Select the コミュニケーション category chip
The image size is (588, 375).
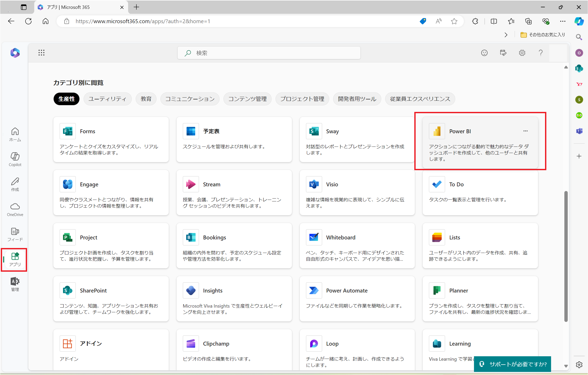pos(190,99)
